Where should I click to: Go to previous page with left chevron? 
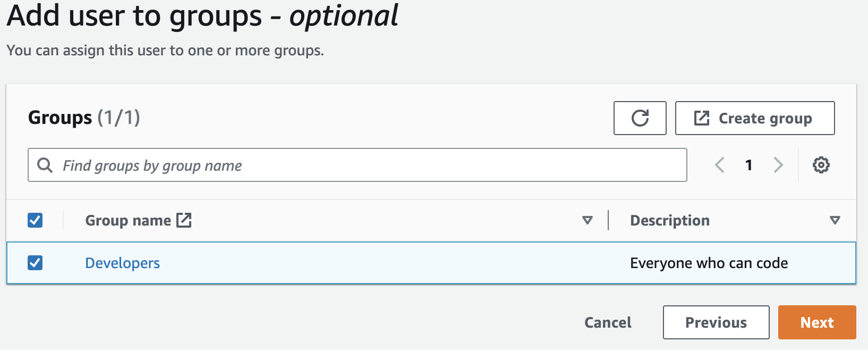720,165
